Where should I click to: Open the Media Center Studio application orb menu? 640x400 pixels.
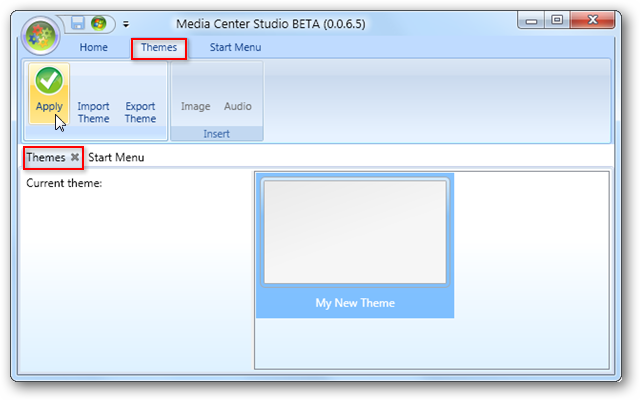click(x=40, y=36)
